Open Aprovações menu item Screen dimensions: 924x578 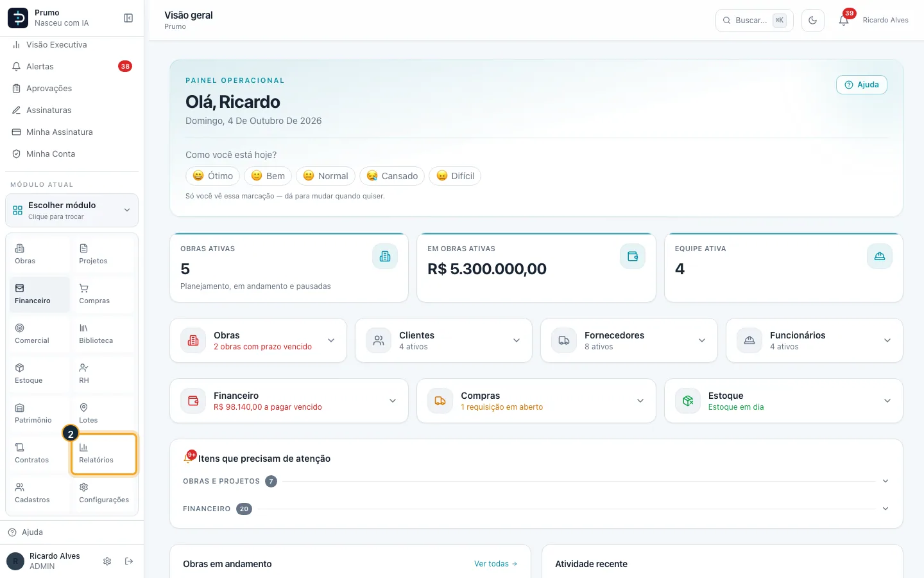click(72, 88)
